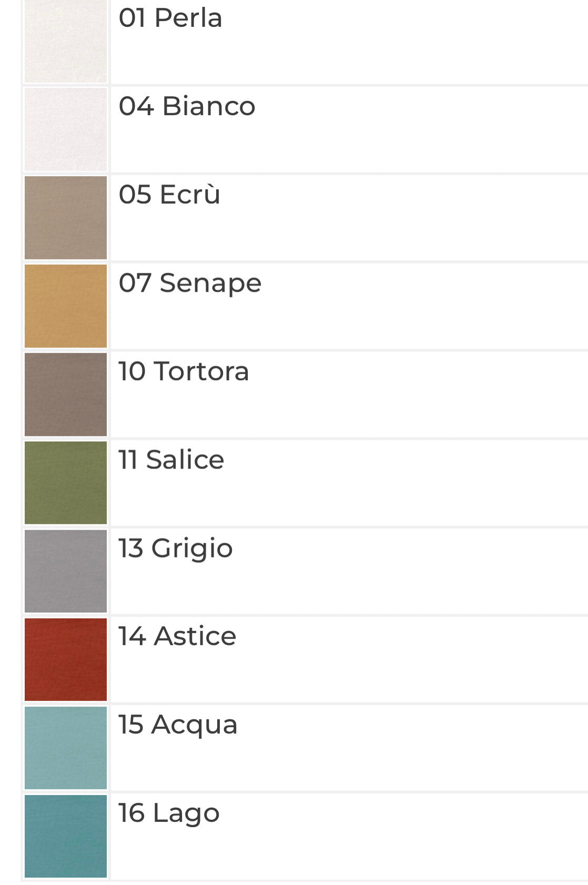588x885 pixels.
Task: Select the 10 Tortora brown swatch
Action: [x=66, y=394]
